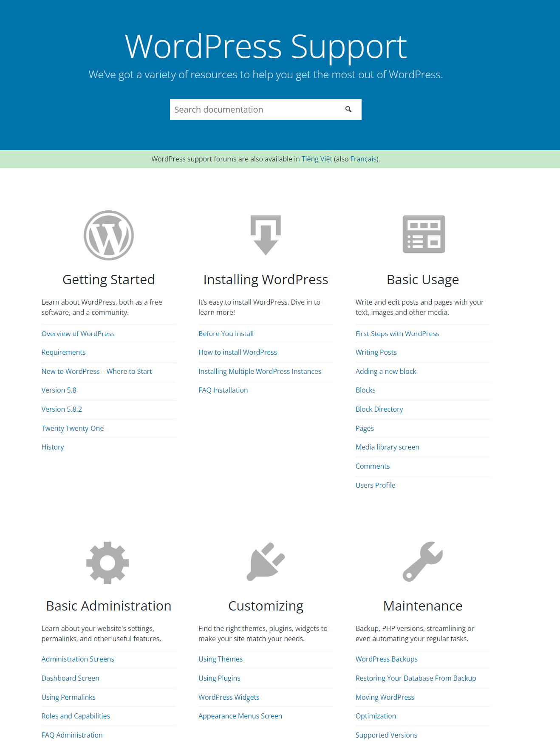Open the Using Plugins article

point(219,678)
